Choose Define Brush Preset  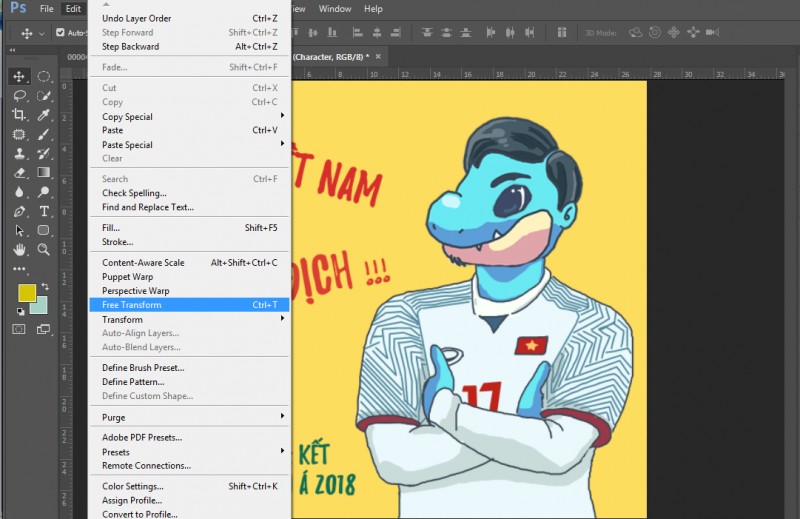(189, 367)
